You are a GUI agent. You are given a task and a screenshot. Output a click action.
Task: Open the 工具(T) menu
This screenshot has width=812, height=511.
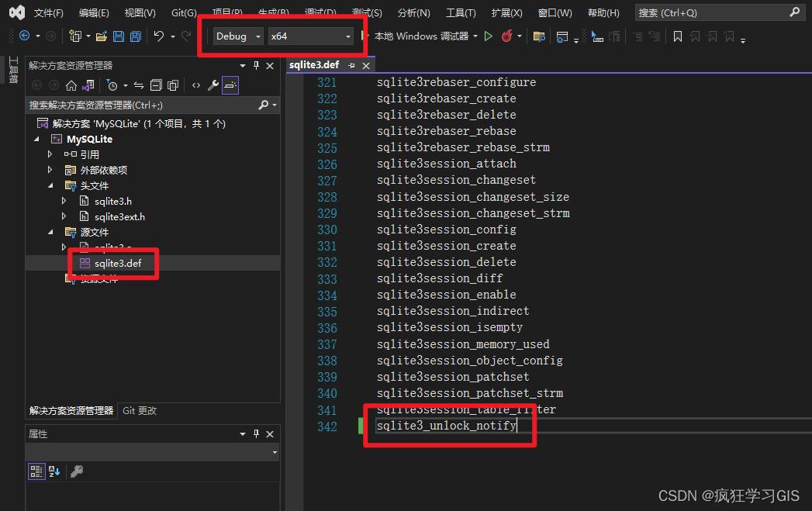click(461, 13)
